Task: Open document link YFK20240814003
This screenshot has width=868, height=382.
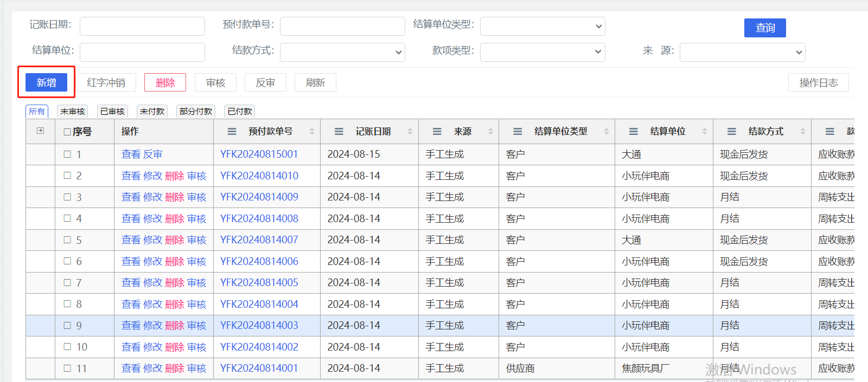Action: click(259, 325)
